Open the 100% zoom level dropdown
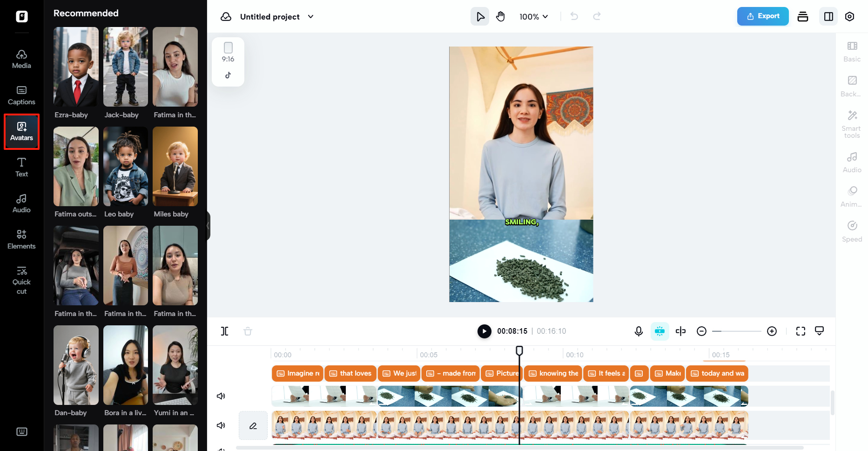Image resolution: width=868 pixels, height=451 pixels. point(534,17)
